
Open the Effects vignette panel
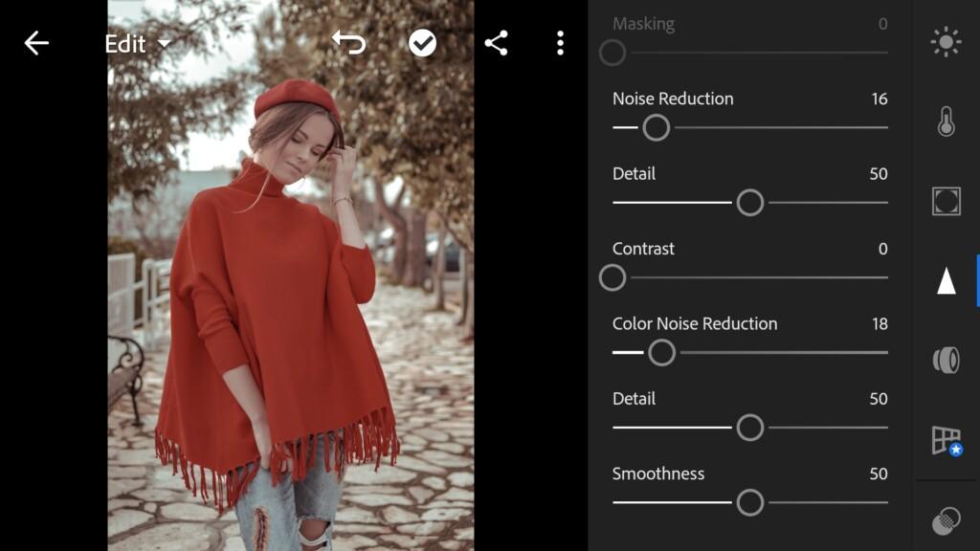(x=946, y=201)
